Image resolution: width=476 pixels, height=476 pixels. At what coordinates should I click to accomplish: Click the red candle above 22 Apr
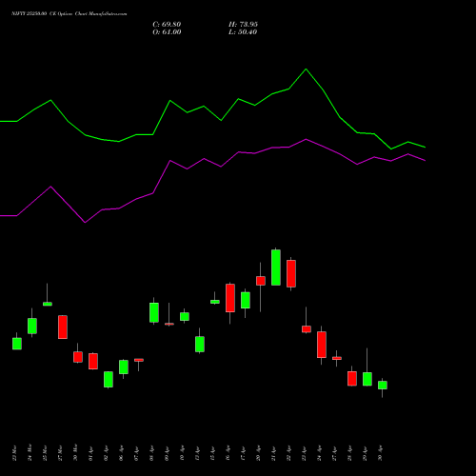coord(291,273)
